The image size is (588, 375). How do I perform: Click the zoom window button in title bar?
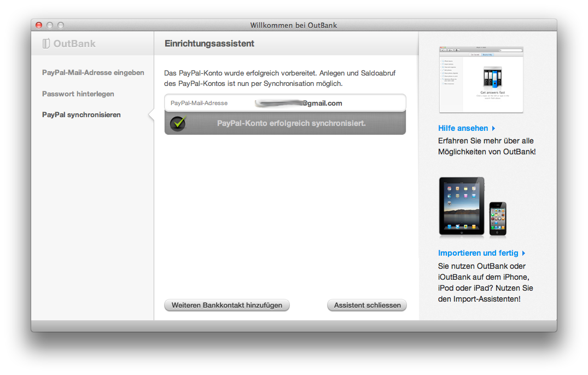[60, 25]
